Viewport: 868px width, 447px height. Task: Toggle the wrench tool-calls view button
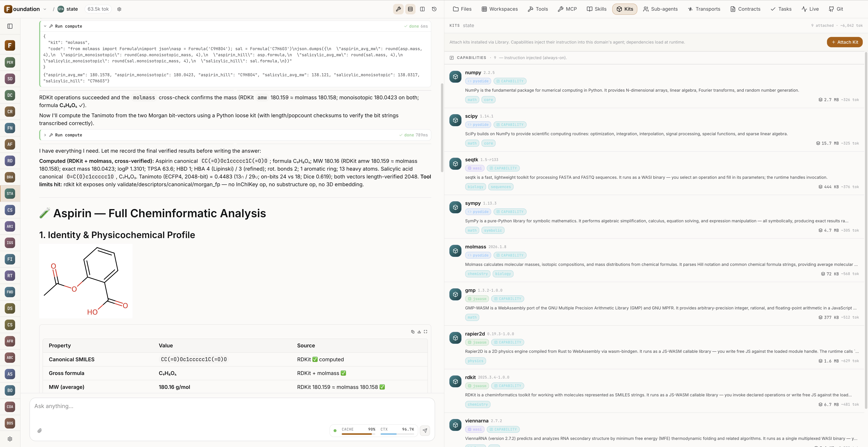click(x=398, y=9)
